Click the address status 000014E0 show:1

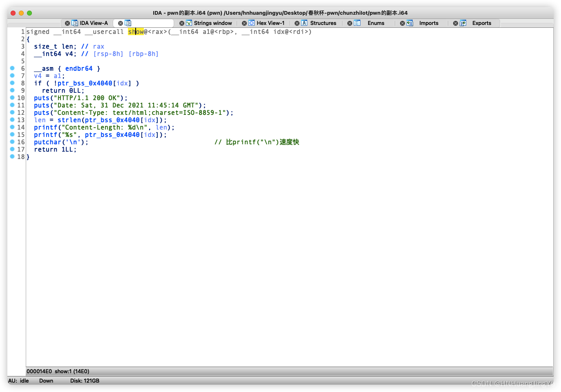pyautogui.click(x=58, y=371)
